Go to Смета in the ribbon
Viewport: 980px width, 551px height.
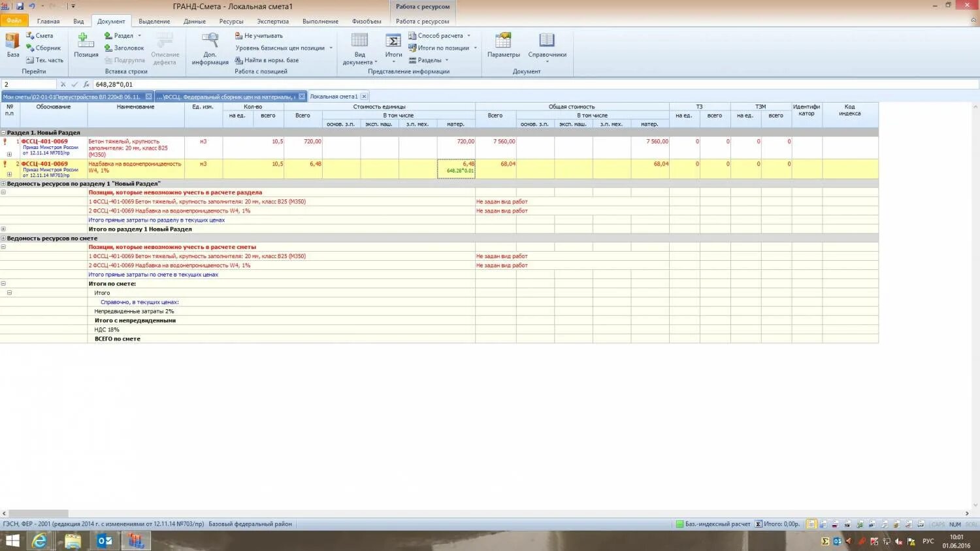click(x=40, y=36)
